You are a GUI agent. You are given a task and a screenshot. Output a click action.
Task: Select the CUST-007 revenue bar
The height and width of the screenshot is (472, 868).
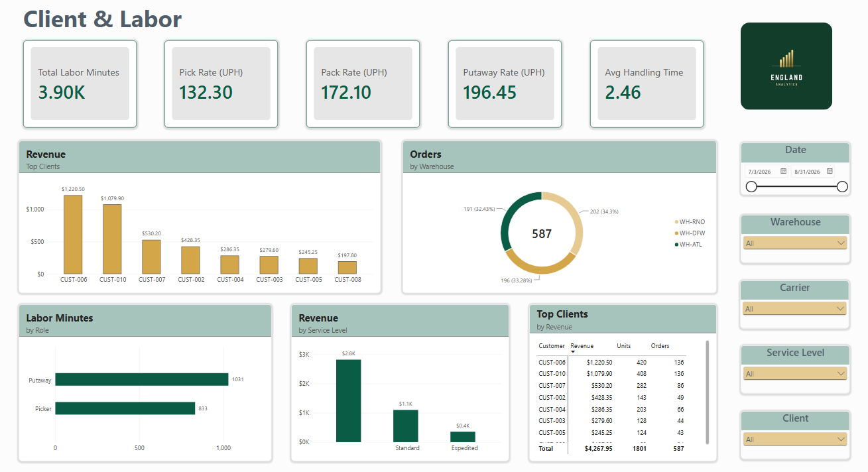coord(151,257)
